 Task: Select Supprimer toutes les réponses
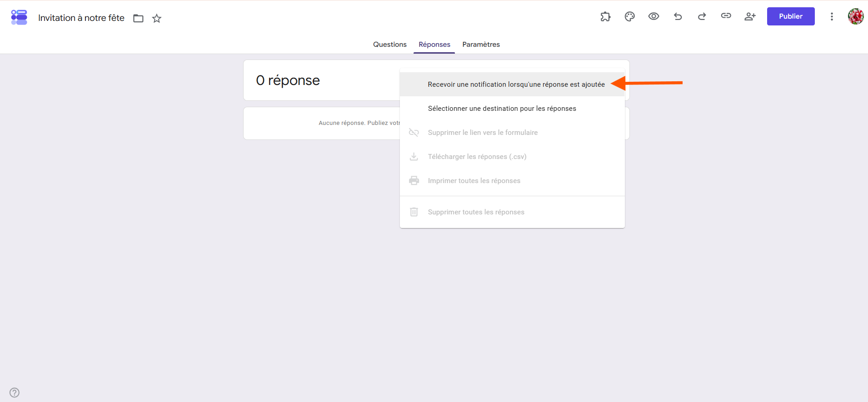tap(512, 212)
